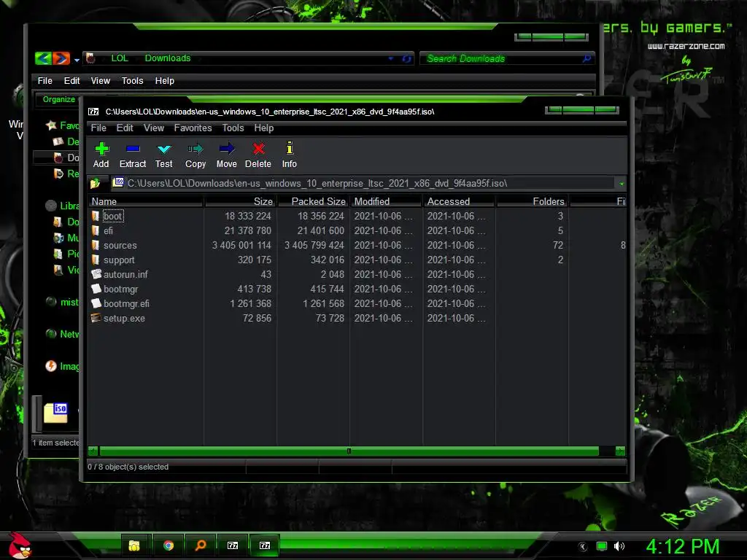Open the 7-Zip Edit menu
747x560 pixels.
coord(125,128)
